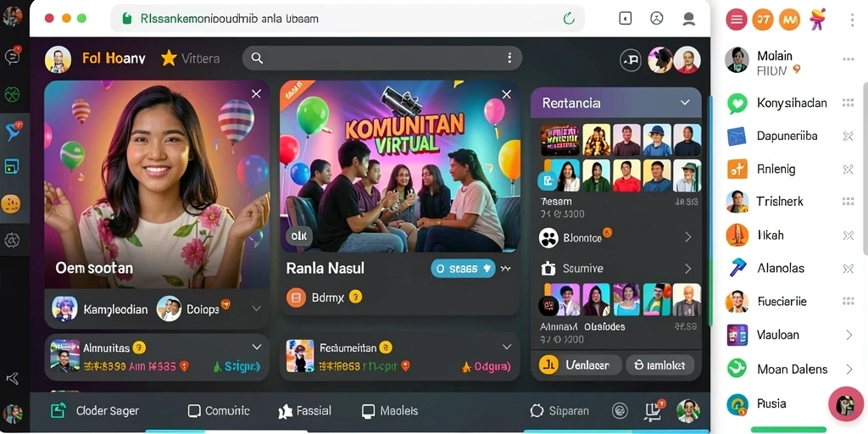Viewport: 868px width, 434px height.
Task: Expand the Alnnuritas card chevron
Action: pyautogui.click(x=256, y=347)
